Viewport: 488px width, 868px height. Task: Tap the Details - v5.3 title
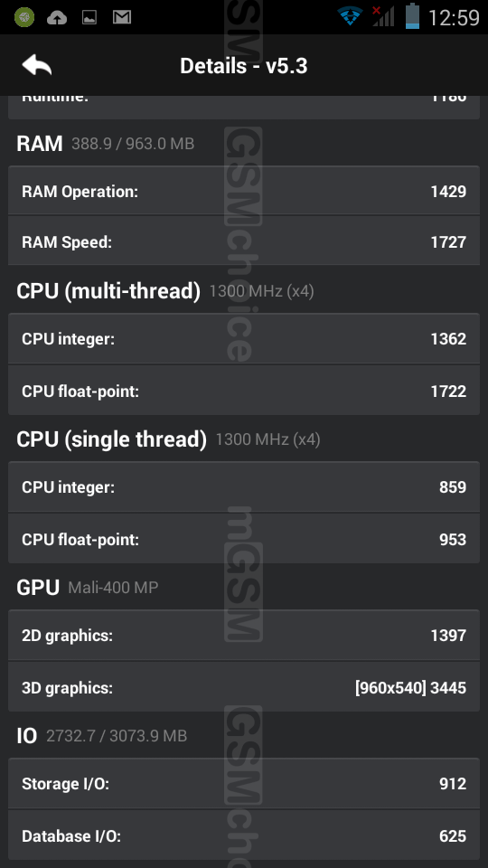243,66
